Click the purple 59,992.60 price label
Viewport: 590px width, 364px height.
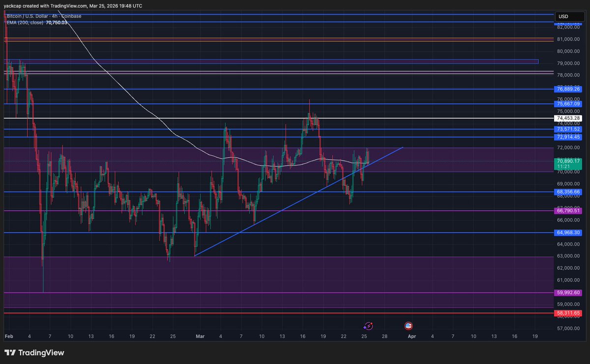(568, 293)
